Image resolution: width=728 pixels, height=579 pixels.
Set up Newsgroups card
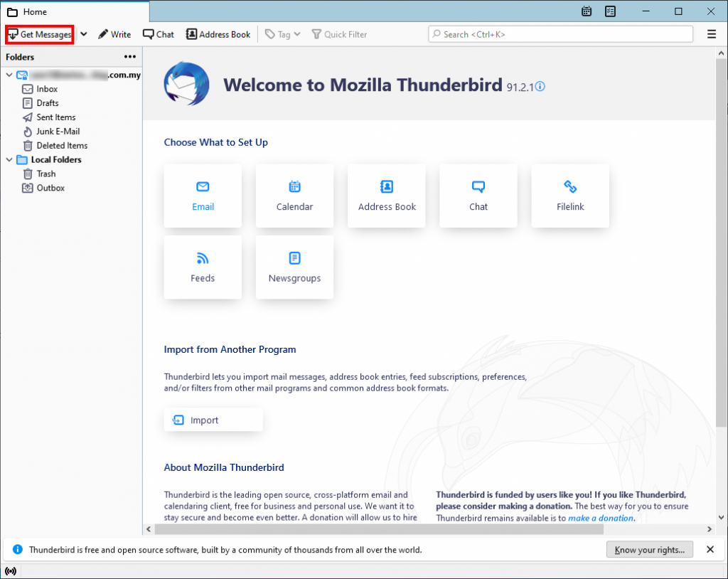tap(295, 267)
